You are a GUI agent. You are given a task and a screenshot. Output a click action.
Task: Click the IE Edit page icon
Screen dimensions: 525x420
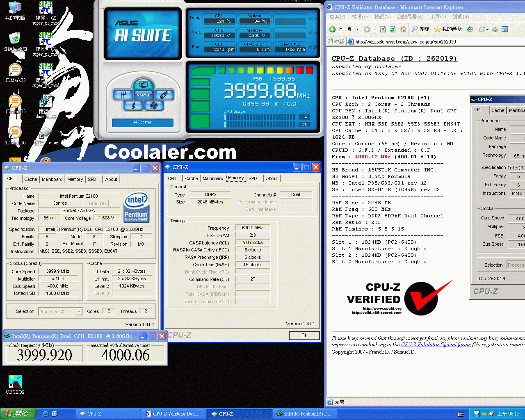coord(505,29)
